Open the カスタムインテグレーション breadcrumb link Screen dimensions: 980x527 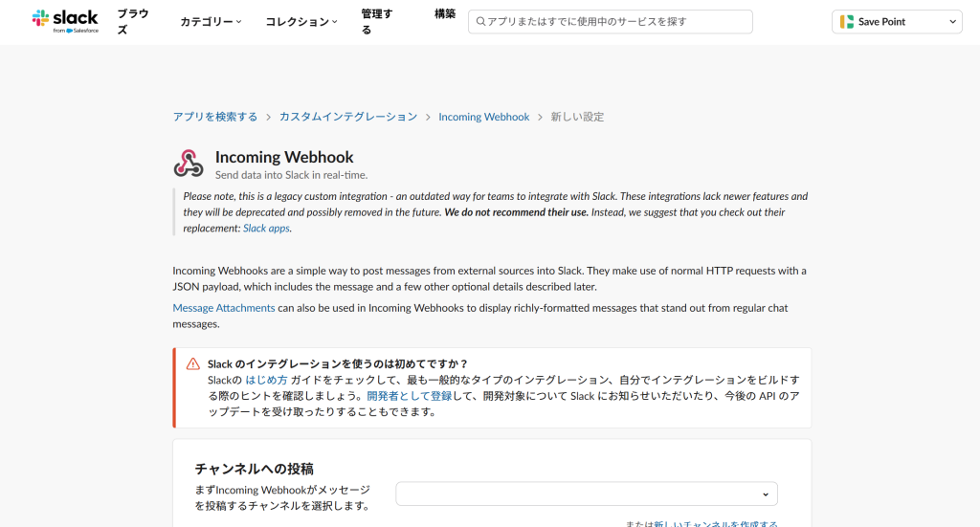(348, 117)
